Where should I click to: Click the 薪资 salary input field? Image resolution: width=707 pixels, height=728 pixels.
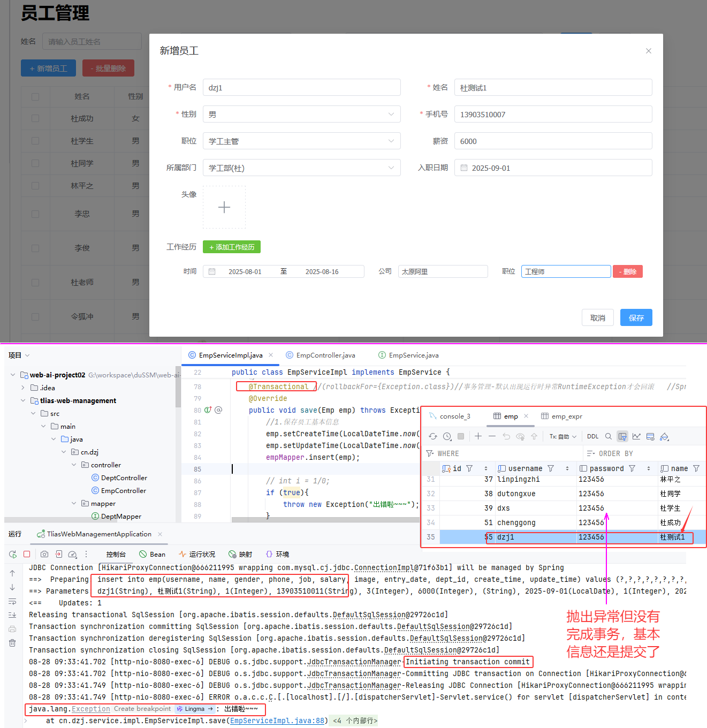pos(552,141)
